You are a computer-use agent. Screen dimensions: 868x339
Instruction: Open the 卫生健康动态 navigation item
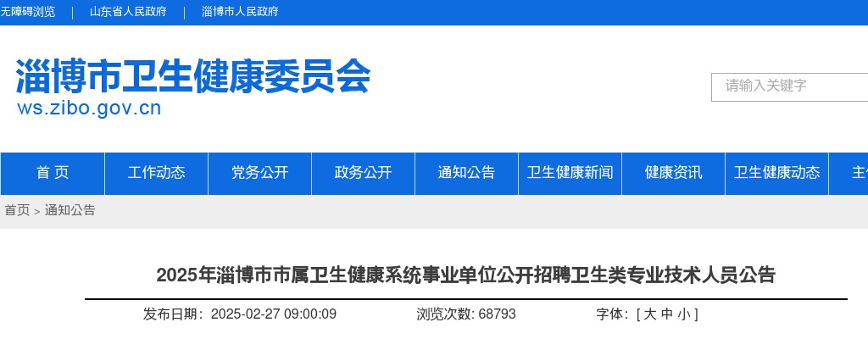click(776, 173)
